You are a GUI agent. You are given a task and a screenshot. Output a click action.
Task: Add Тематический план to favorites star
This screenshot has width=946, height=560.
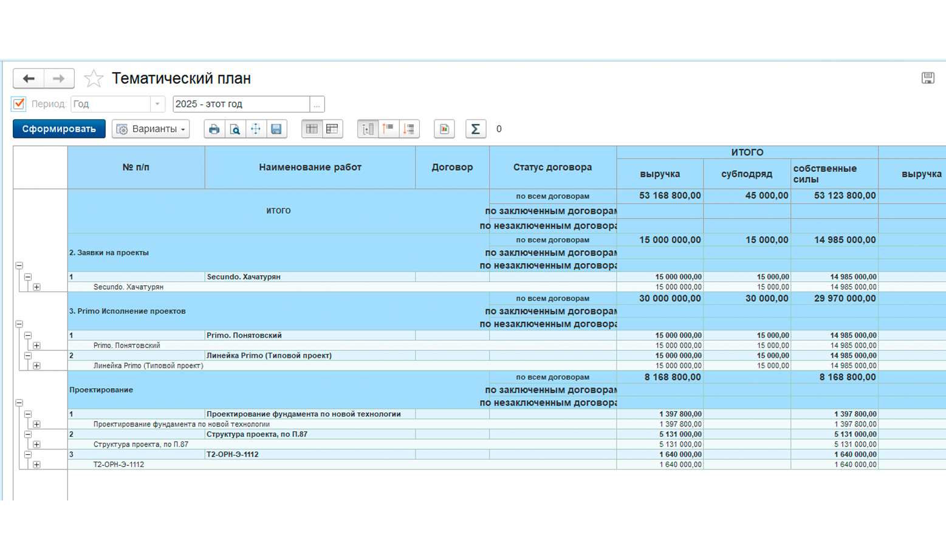pyautogui.click(x=94, y=78)
